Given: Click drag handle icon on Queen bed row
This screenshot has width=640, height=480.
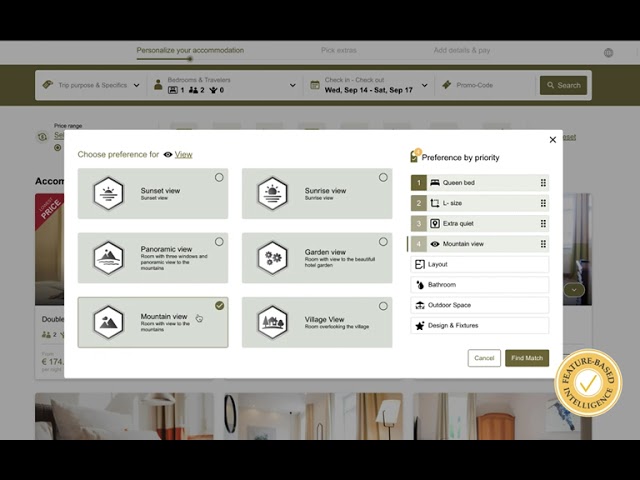Looking at the screenshot, I should click(x=543, y=183).
